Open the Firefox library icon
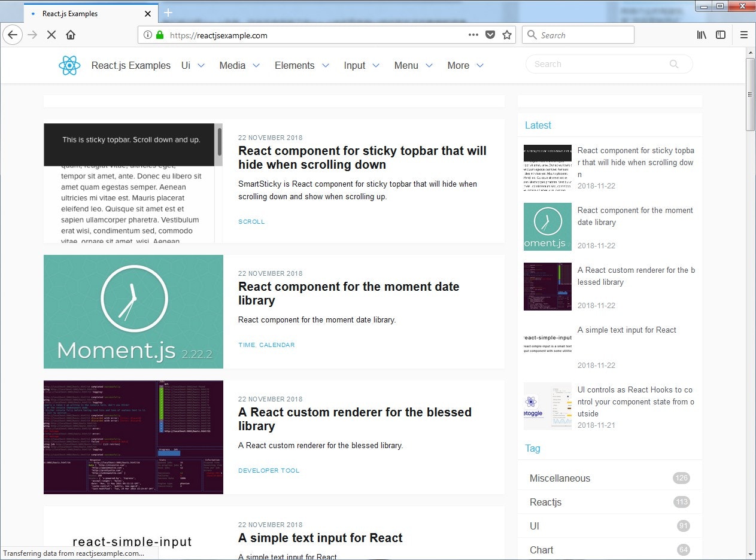 [702, 35]
